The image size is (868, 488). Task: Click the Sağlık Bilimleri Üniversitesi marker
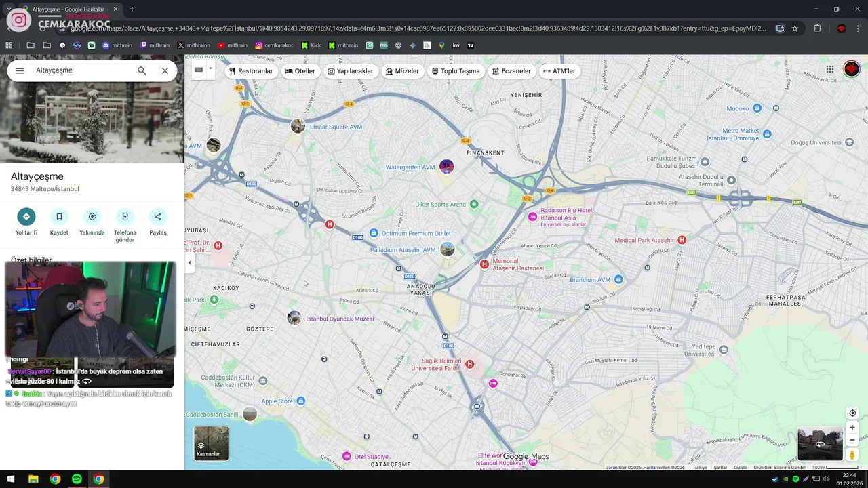coord(469,365)
